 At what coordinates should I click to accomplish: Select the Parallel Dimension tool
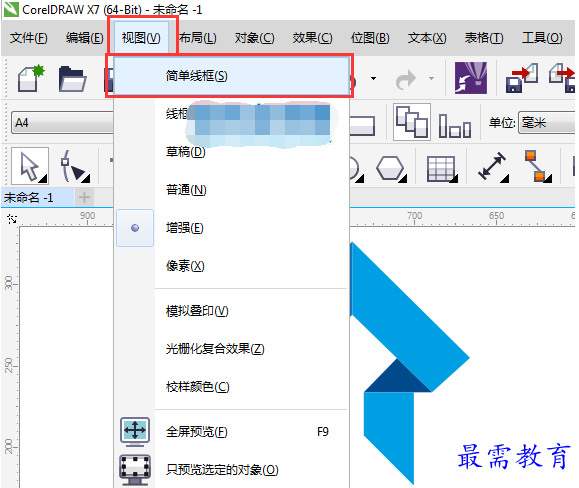click(493, 167)
